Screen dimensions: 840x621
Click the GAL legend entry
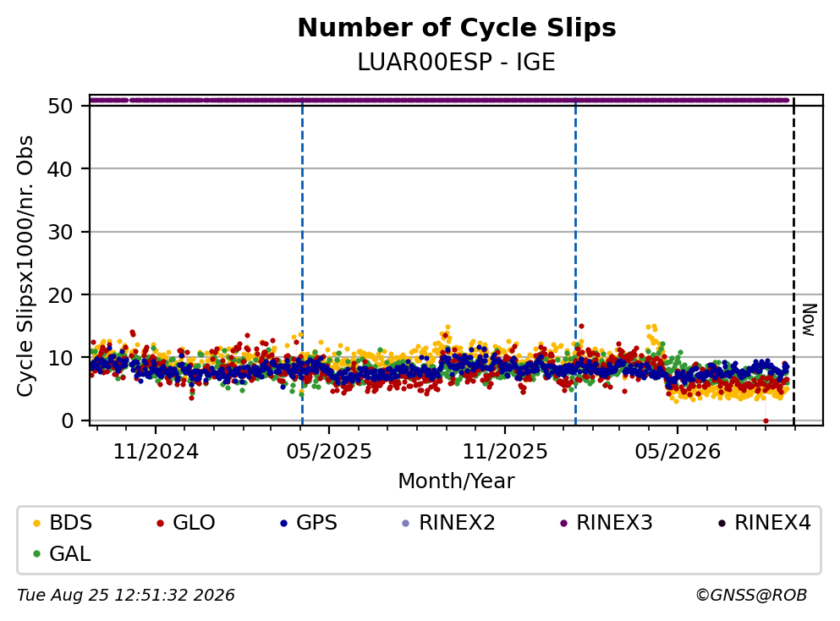[x=62, y=554]
